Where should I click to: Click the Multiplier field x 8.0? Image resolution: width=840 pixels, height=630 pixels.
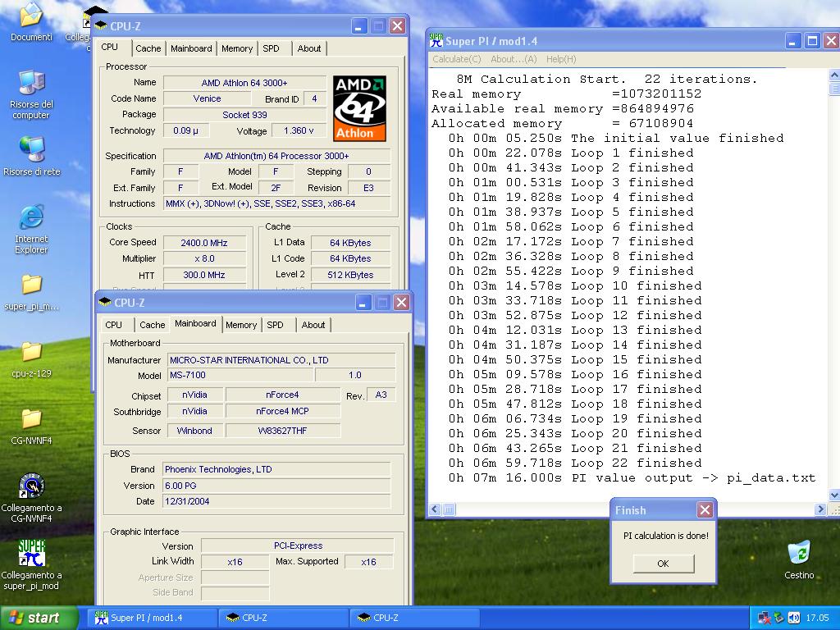[204, 258]
